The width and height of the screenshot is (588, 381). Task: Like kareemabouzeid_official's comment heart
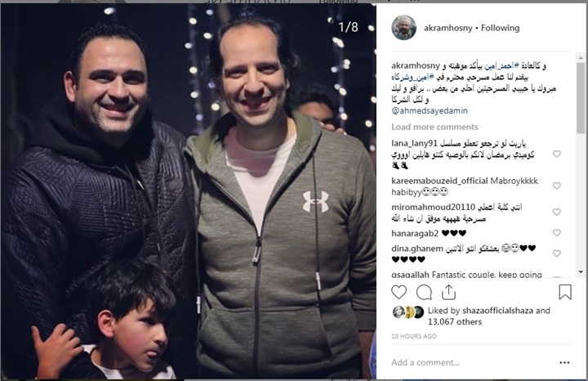[x=556, y=186]
